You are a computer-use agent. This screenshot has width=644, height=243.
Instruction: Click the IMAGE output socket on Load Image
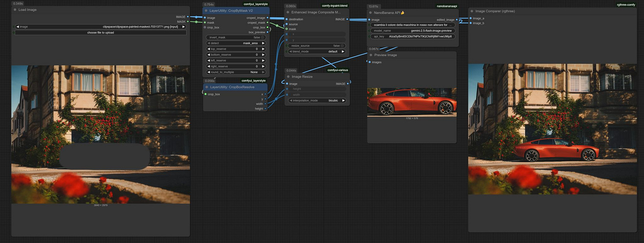pos(188,17)
